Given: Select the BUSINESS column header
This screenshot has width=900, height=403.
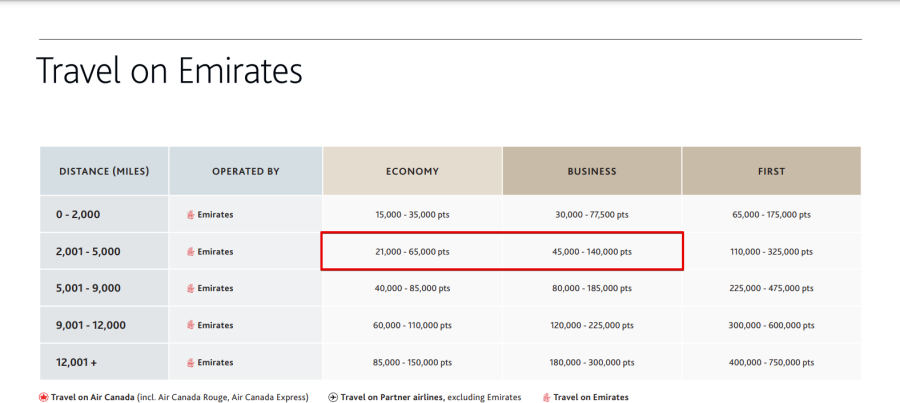Looking at the screenshot, I should coord(592,171).
